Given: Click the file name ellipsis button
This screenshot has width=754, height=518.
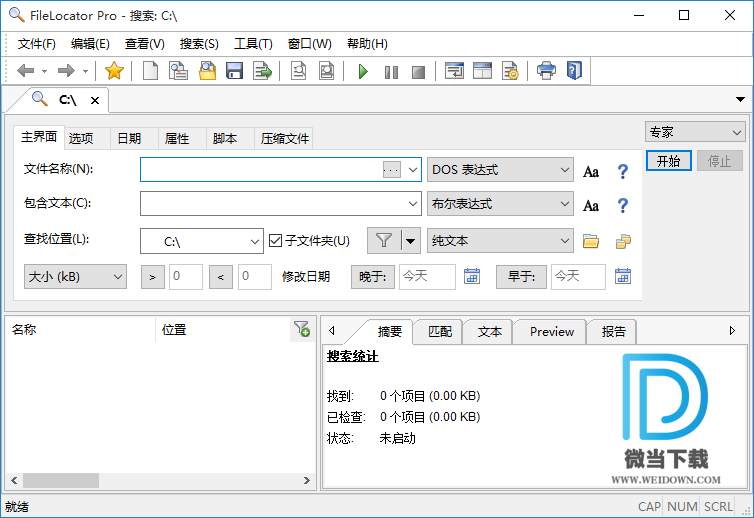Looking at the screenshot, I should coord(391,169).
